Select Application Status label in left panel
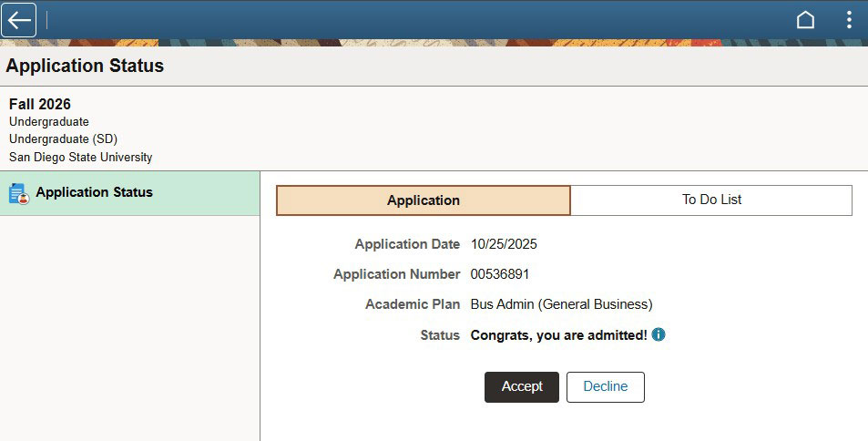This screenshot has height=441, width=868. pos(94,192)
